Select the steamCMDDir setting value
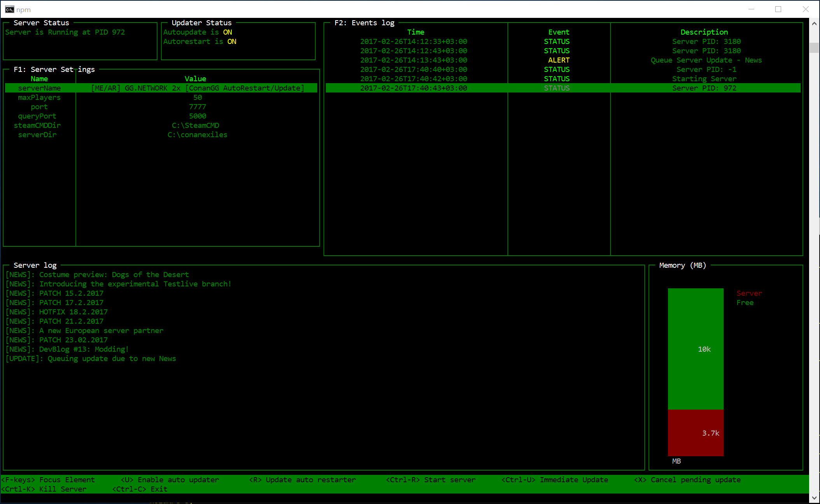Image resolution: width=820 pixels, height=504 pixels. click(x=196, y=126)
